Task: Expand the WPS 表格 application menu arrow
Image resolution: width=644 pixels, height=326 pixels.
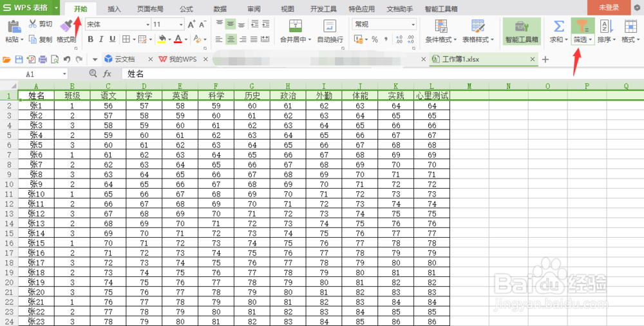Action: pyautogui.click(x=56, y=8)
